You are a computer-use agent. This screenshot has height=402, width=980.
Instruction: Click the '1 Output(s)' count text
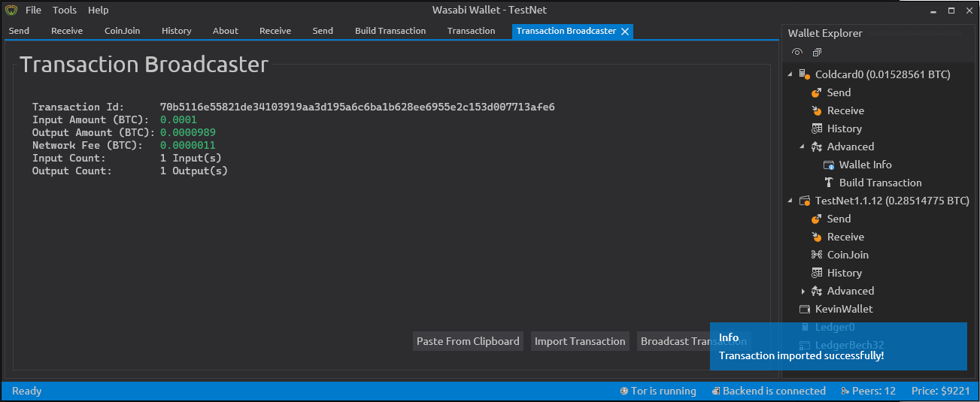pos(194,171)
